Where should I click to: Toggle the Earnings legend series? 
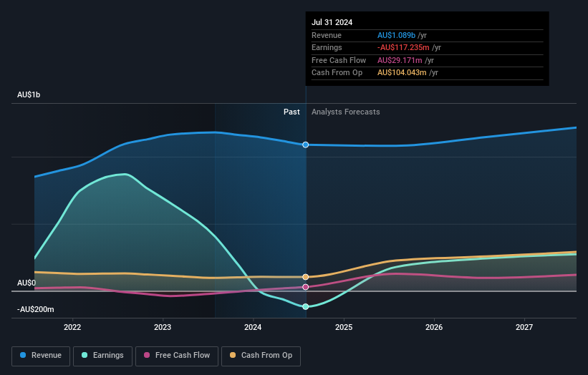coord(102,356)
